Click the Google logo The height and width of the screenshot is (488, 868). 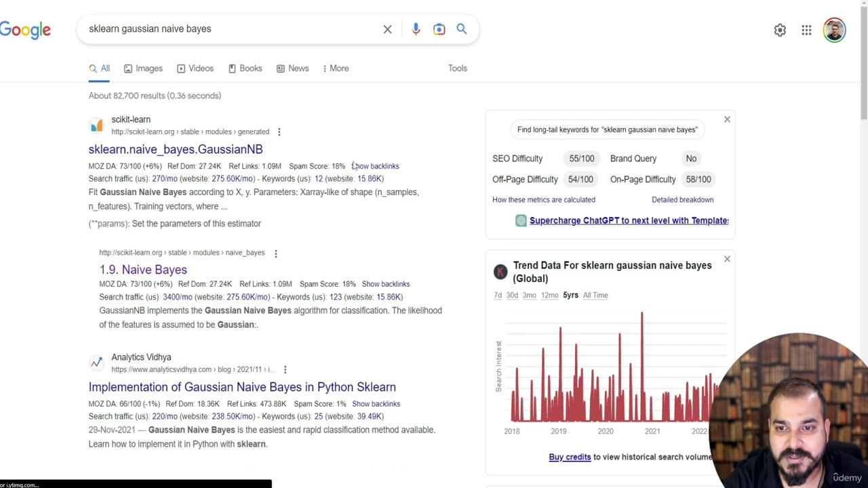pos(25,30)
